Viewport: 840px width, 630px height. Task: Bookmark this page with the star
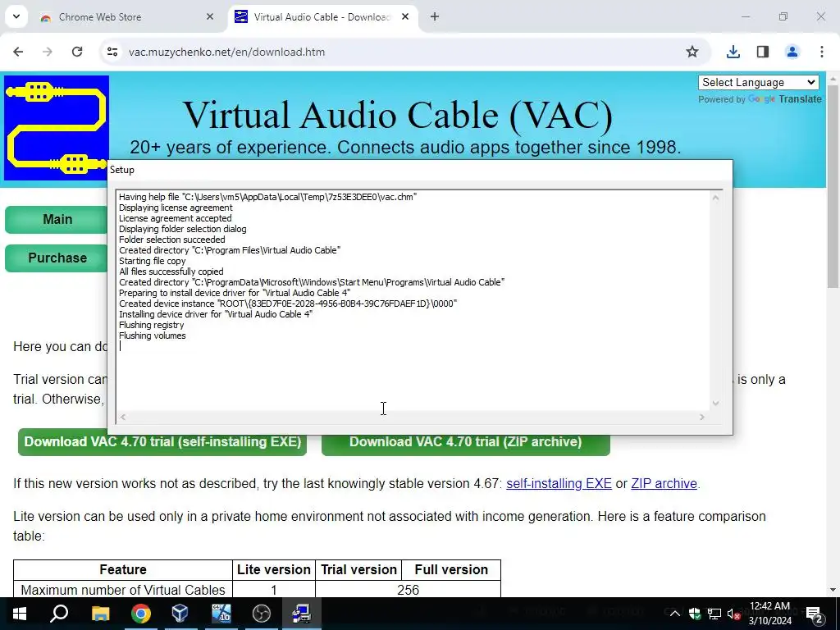tap(692, 52)
